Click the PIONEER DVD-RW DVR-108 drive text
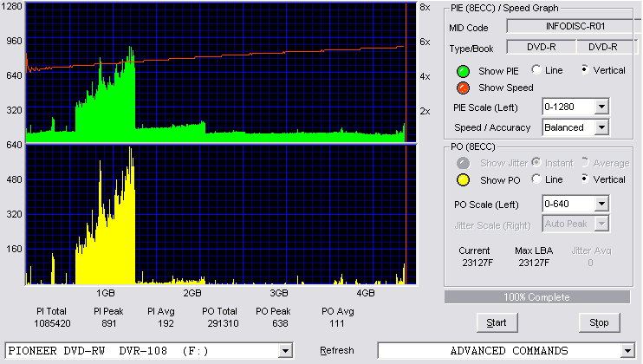This screenshot has height=364, width=643. click(x=108, y=351)
